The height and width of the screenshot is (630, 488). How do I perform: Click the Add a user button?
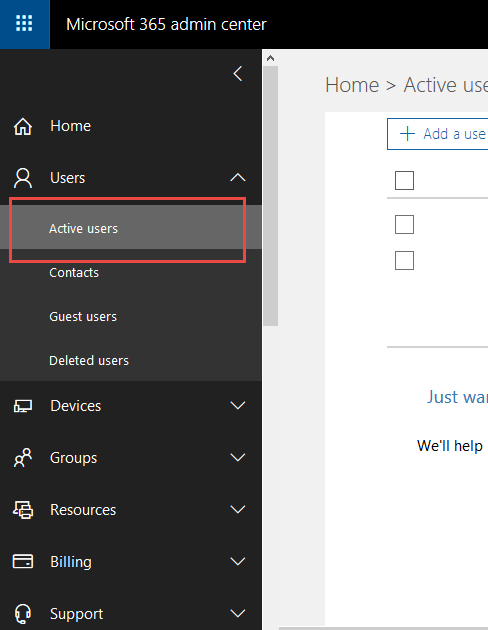[x=438, y=134]
